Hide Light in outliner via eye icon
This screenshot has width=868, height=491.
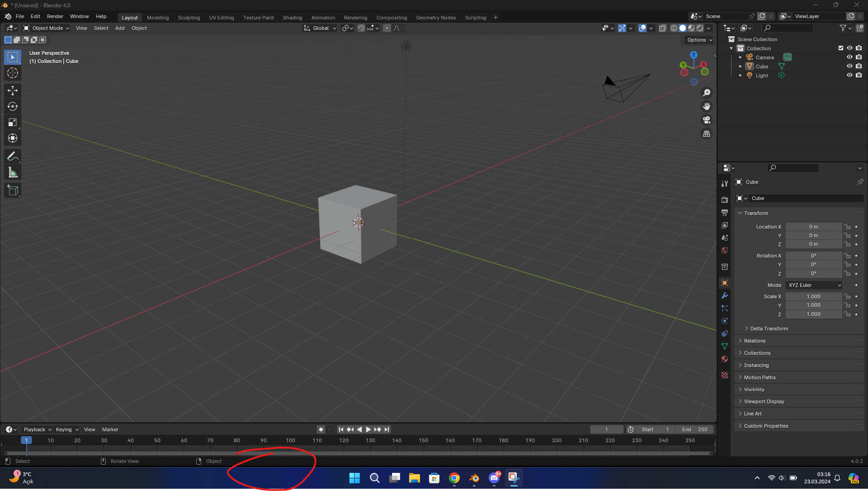click(849, 75)
